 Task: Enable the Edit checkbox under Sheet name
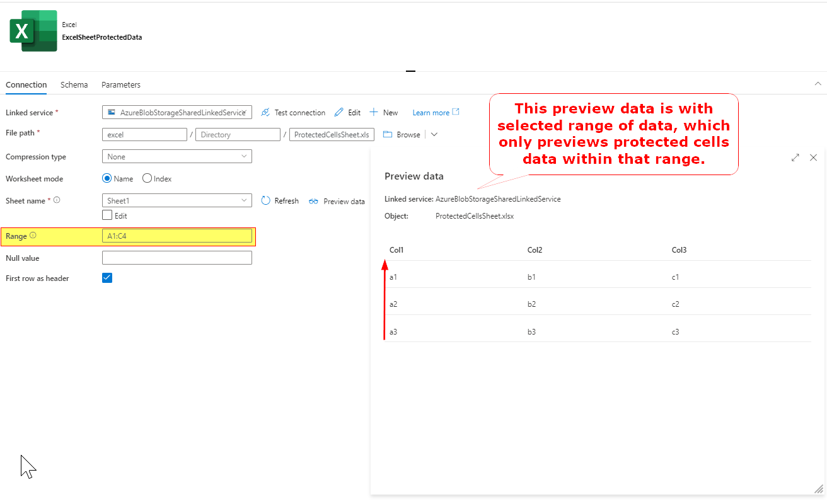coord(107,215)
